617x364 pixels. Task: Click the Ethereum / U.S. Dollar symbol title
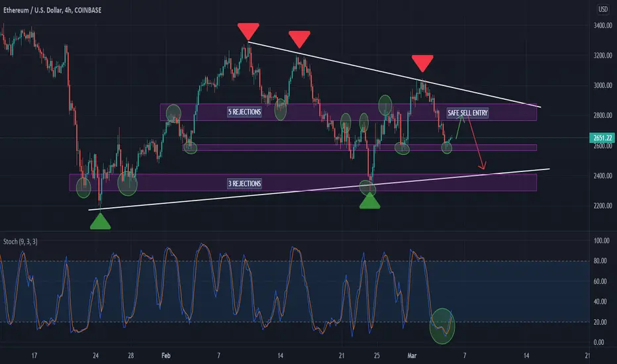[52, 10]
